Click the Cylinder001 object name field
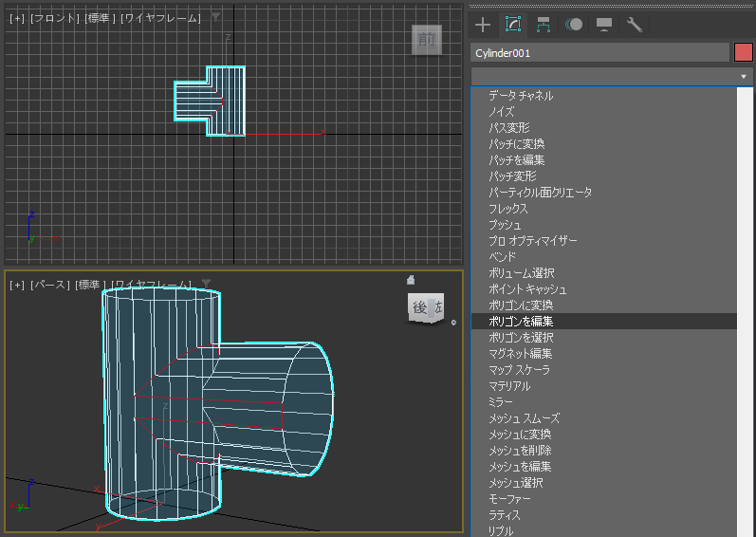The image size is (756, 537). [x=599, y=53]
